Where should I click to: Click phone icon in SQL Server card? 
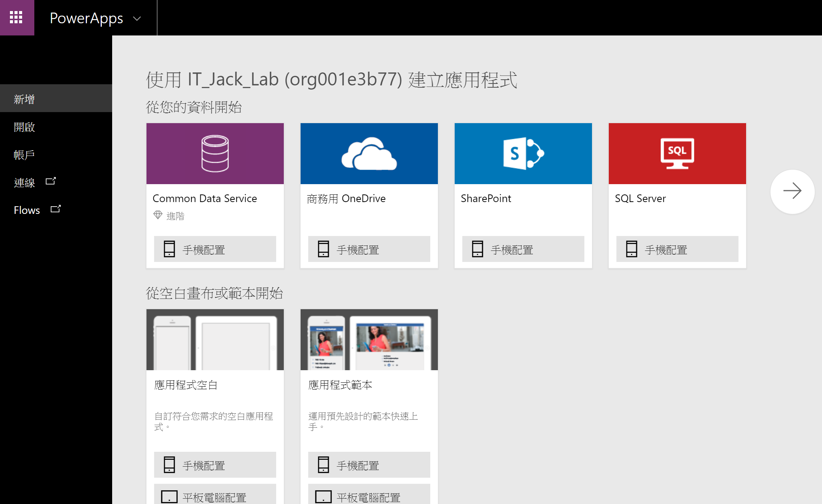(632, 249)
